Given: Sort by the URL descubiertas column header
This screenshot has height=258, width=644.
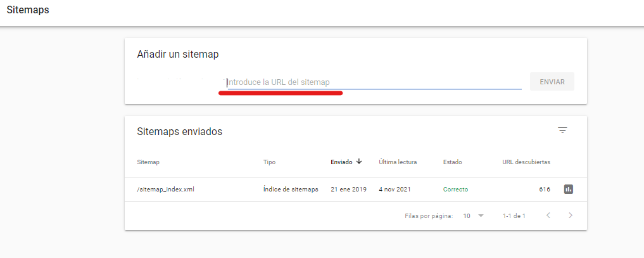Looking at the screenshot, I should coord(526,162).
